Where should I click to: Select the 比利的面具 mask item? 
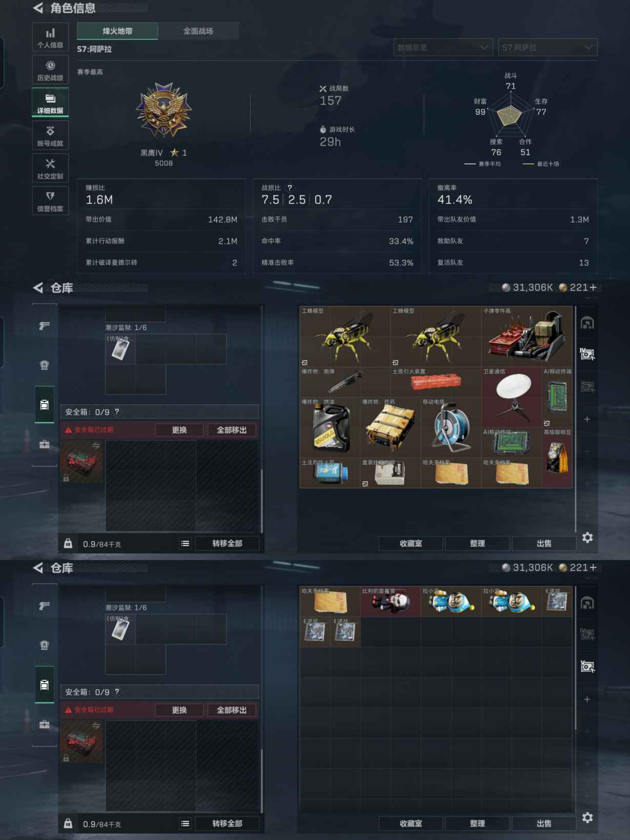click(390, 602)
